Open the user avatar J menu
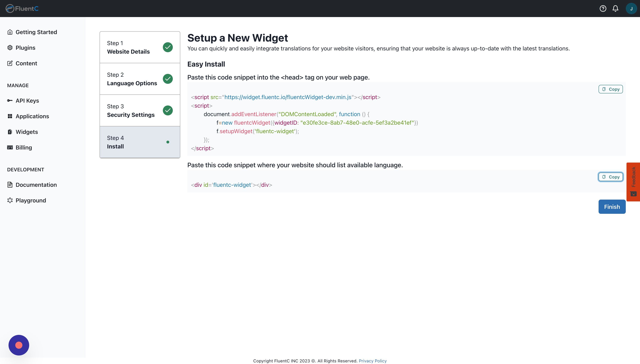 pos(631,9)
